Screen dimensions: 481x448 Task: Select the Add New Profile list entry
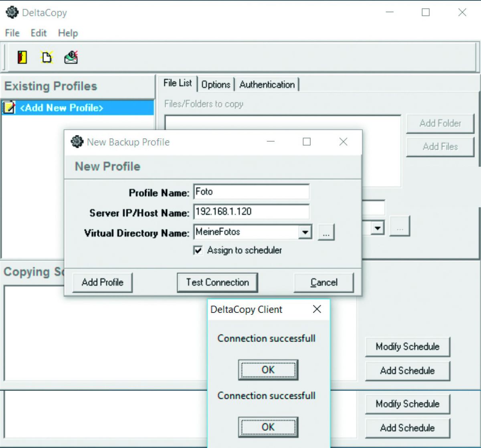pos(62,107)
